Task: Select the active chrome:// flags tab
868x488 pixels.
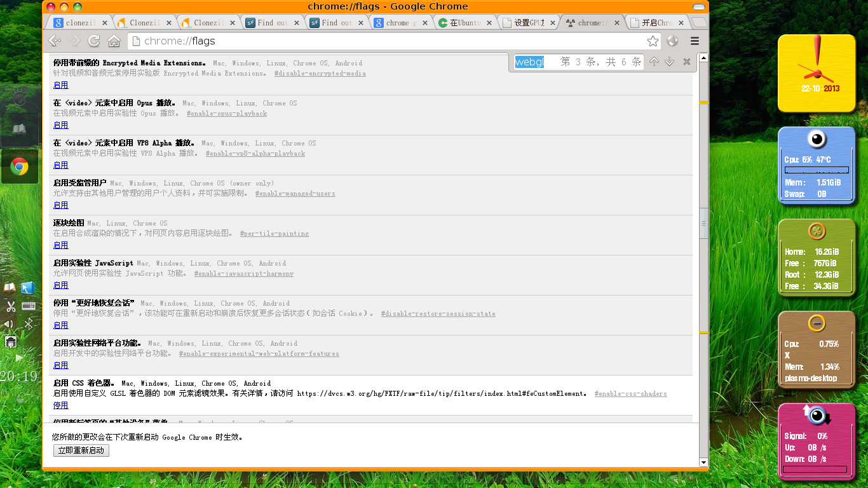Action: coord(592,22)
